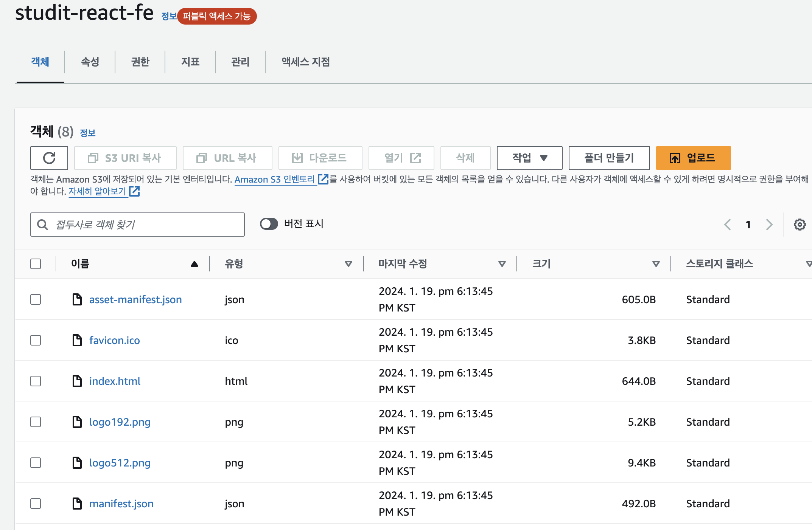Click external link icon after Amazon S3 인벤토리
The width and height of the screenshot is (812, 530).
click(323, 179)
